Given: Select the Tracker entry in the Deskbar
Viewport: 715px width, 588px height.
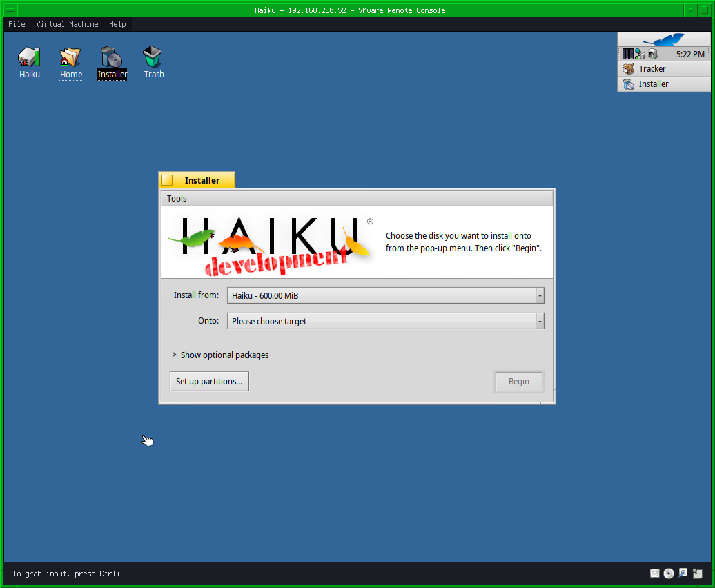Looking at the screenshot, I should coord(652,68).
